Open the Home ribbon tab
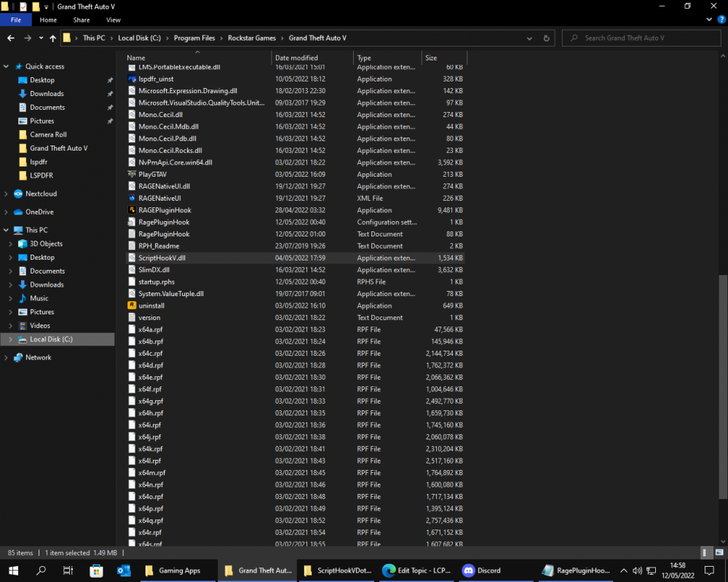 coord(48,20)
